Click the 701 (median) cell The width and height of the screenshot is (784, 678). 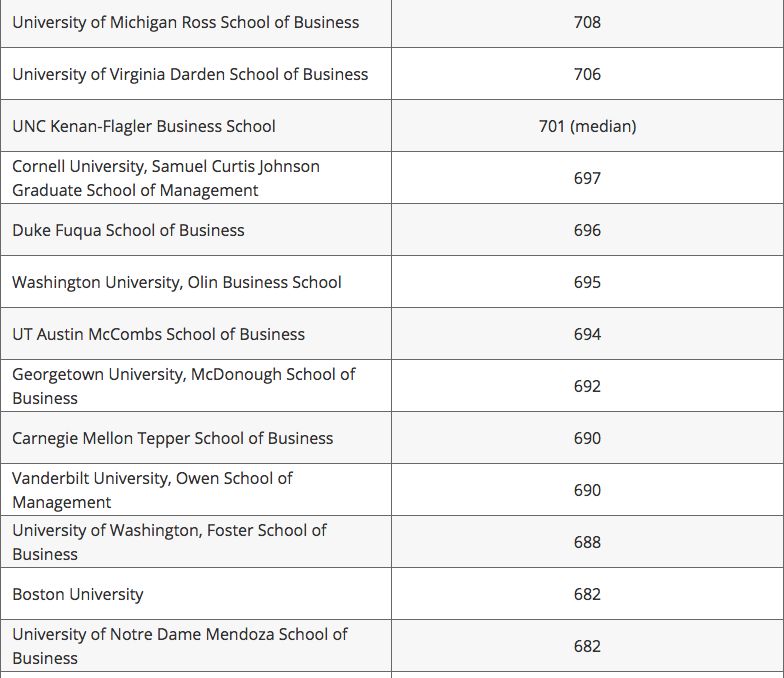tap(587, 126)
